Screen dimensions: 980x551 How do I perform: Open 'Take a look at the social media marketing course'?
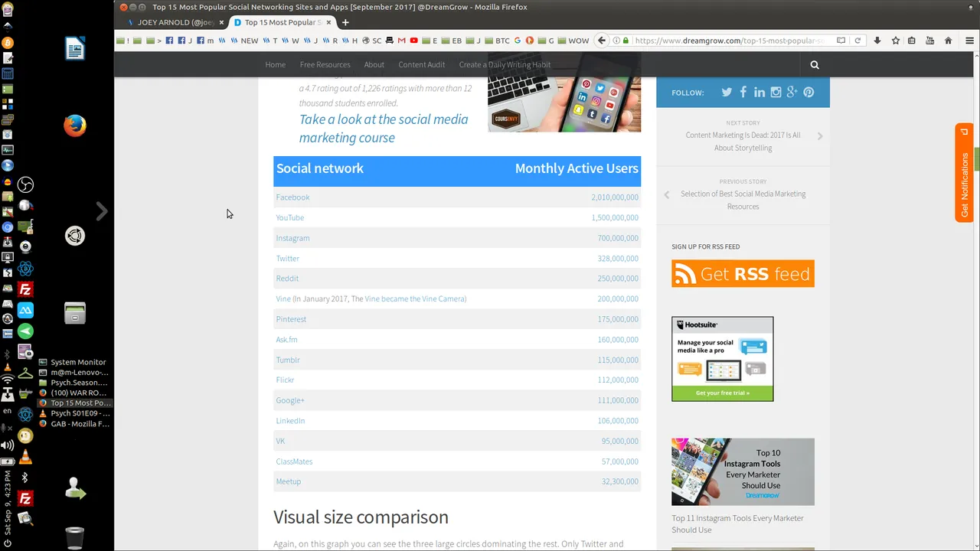click(384, 129)
